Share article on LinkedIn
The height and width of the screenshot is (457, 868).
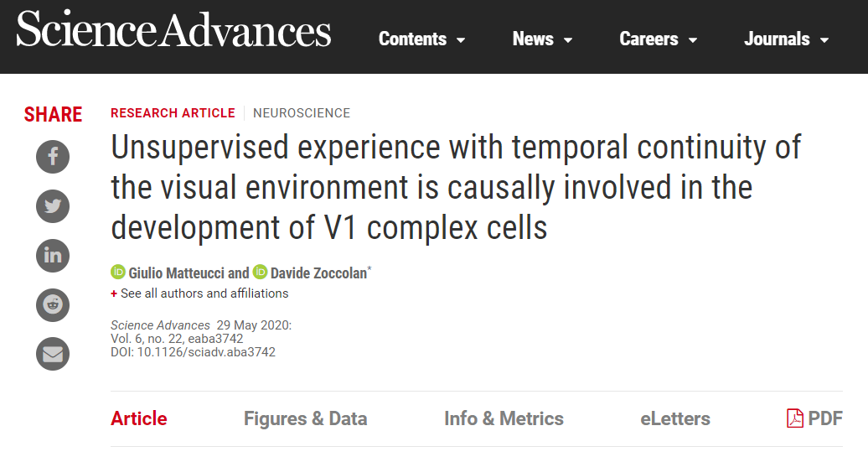(53, 255)
